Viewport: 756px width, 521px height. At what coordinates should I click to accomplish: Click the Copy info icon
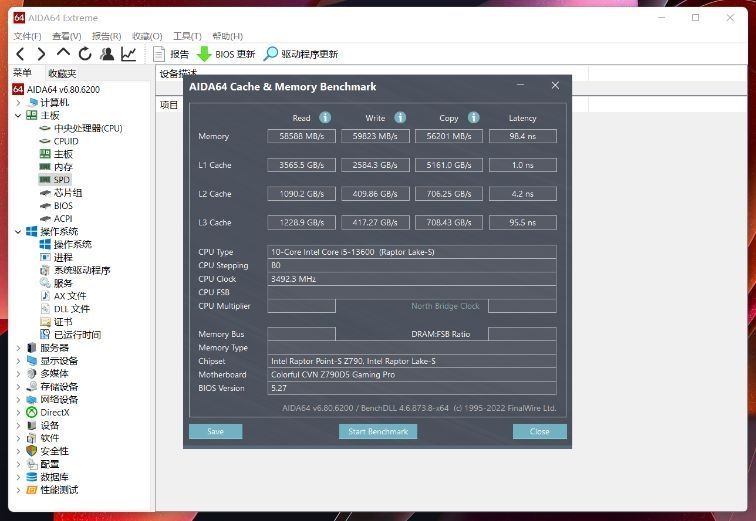[473, 118]
